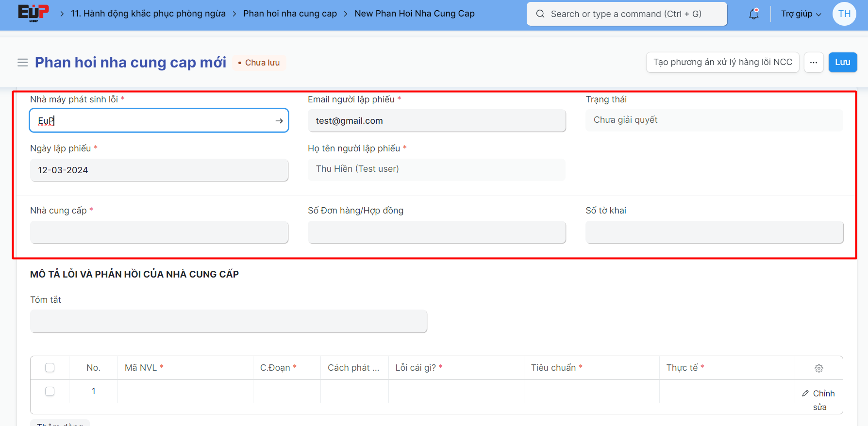Go to Phan hoi nha cung cap breadcrumb
Screen dimensions: 868x426
tap(290, 14)
